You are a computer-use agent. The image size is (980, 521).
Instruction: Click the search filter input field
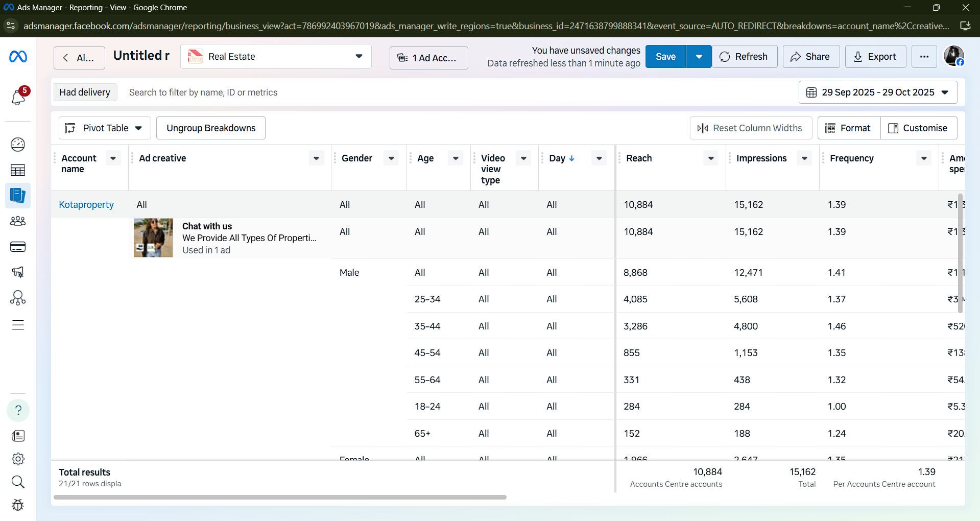pyautogui.click(x=203, y=92)
